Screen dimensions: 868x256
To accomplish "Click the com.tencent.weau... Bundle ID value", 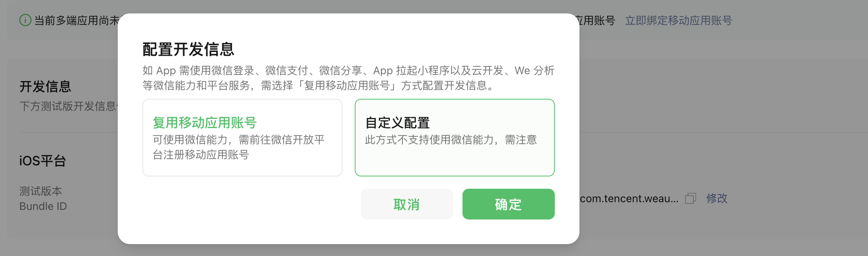I will point(629,198).
